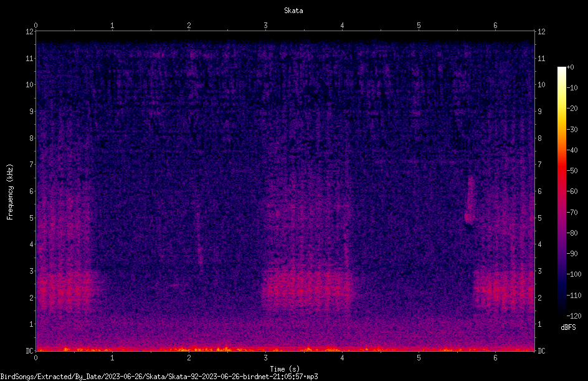The width and height of the screenshot is (588, 381).
Task: Click the "Skata" title above the spectrogram
Action: tap(293, 11)
